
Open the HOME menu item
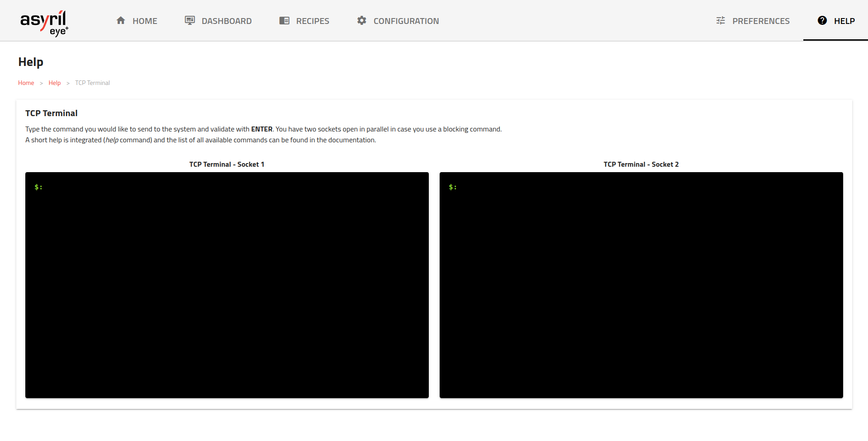(x=145, y=21)
